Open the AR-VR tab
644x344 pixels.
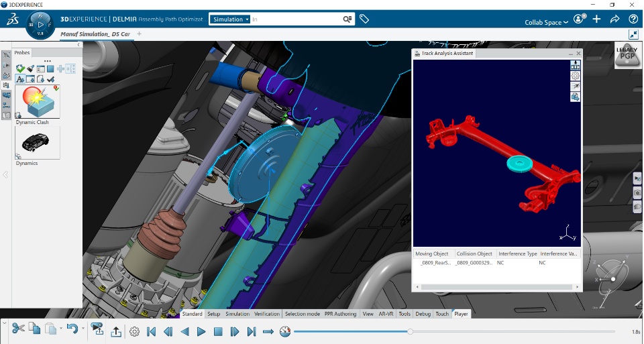coord(386,314)
